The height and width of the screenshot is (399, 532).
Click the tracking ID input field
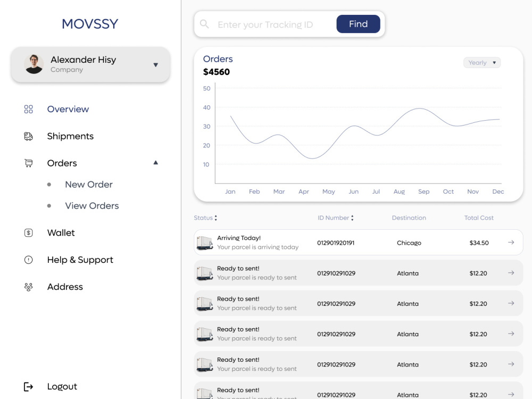(x=266, y=24)
